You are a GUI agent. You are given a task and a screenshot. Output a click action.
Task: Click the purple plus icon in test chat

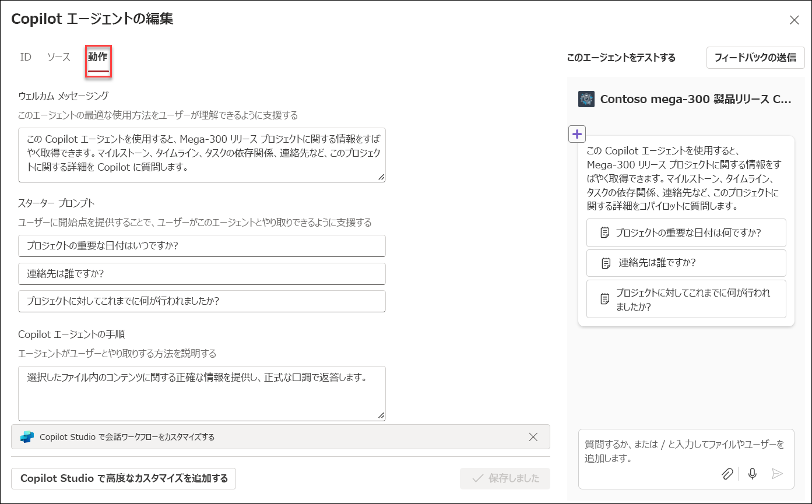click(577, 134)
